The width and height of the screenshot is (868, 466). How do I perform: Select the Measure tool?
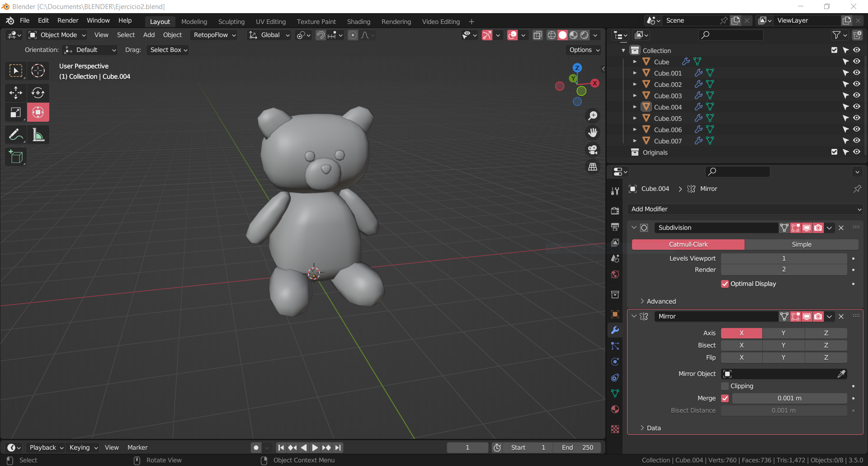click(38, 135)
